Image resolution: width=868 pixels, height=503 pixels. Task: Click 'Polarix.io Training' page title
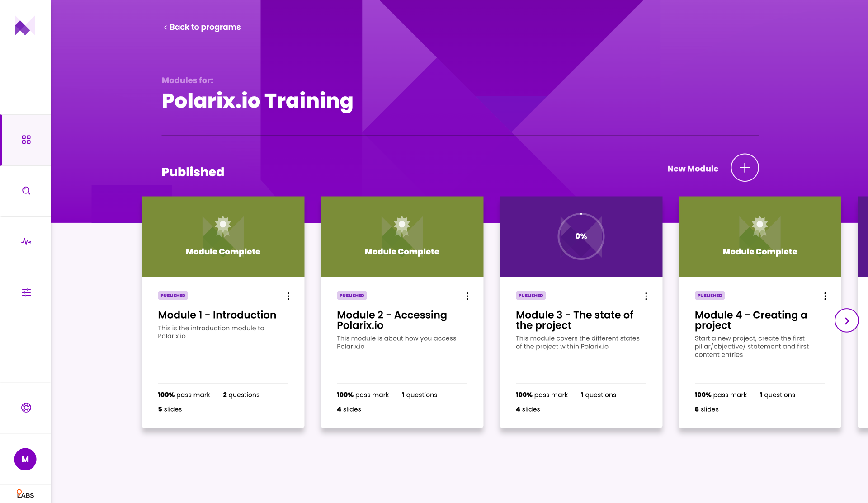pos(257,101)
